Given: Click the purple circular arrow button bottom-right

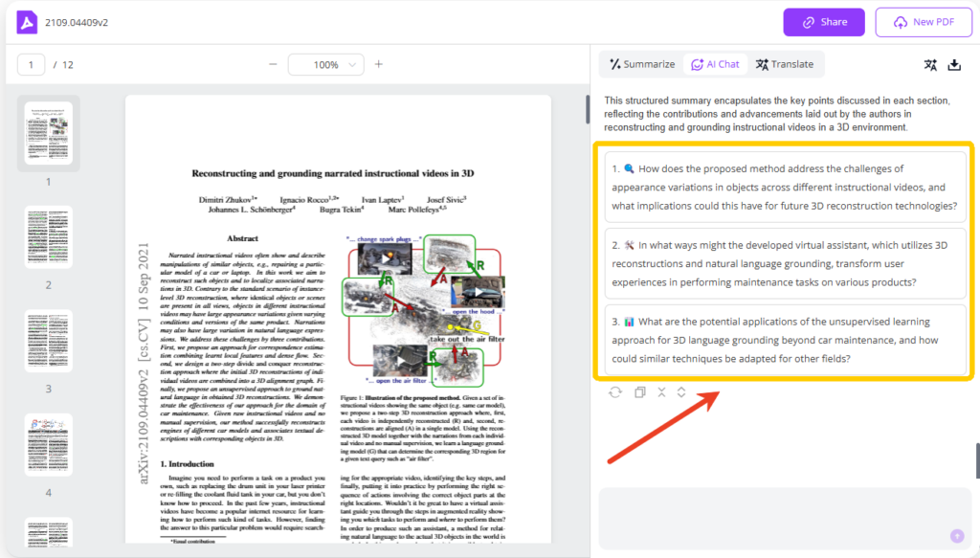Looking at the screenshot, I should (x=955, y=536).
